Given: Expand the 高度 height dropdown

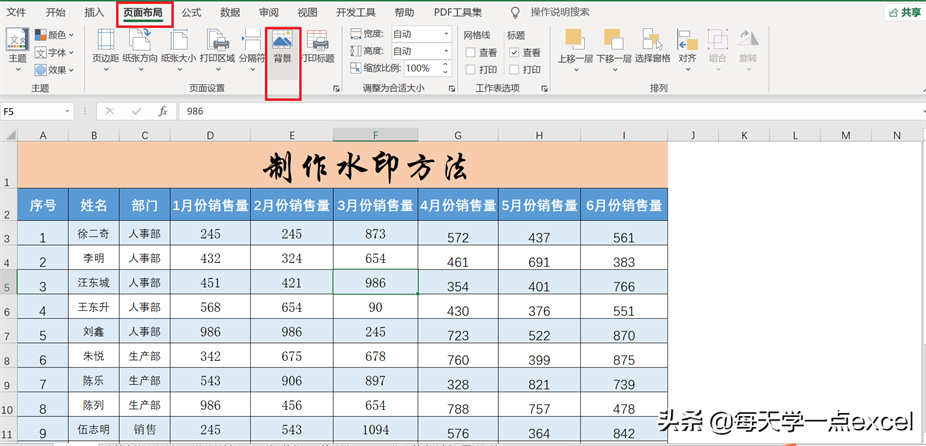Looking at the screenshot, I should pyautogui.click(x=446, y=51).
